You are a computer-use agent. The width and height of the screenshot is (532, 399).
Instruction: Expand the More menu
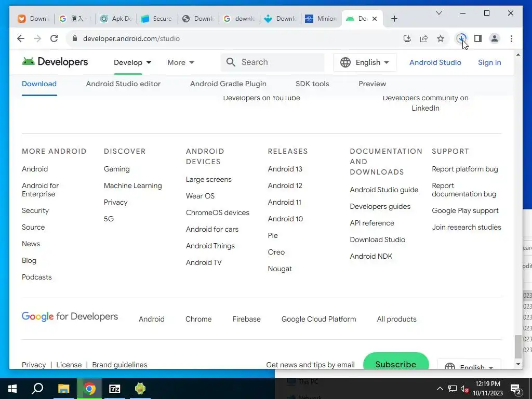click(x=180, y=62)
